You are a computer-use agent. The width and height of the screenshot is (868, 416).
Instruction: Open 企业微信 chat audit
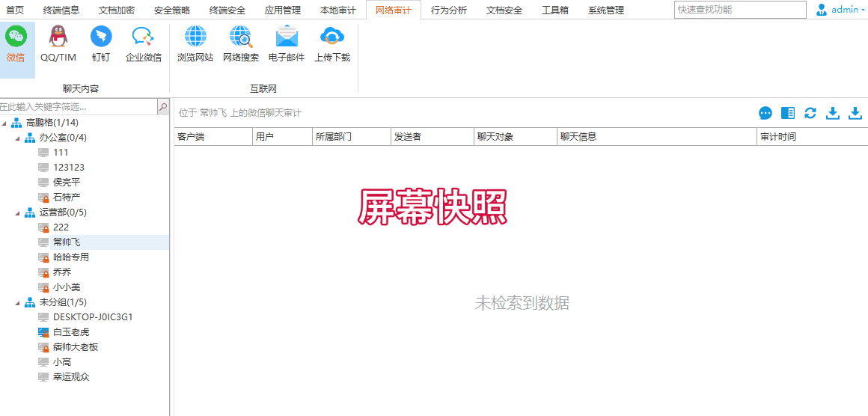(x=144, y=43)
